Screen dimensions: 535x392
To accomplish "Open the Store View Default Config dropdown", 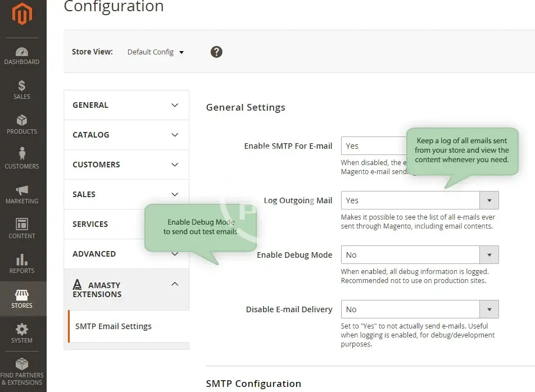I will [156, 52].
